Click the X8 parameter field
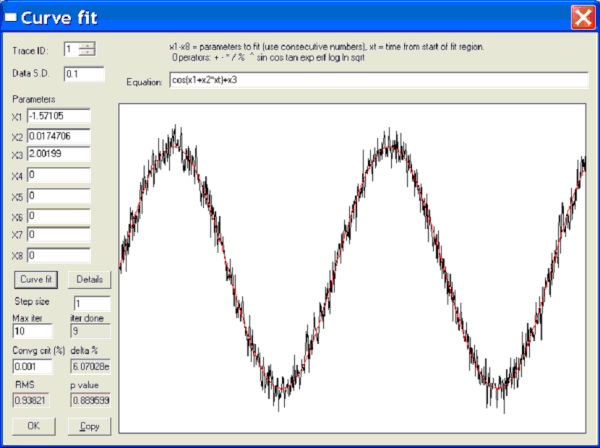 (x=59, y=255)
